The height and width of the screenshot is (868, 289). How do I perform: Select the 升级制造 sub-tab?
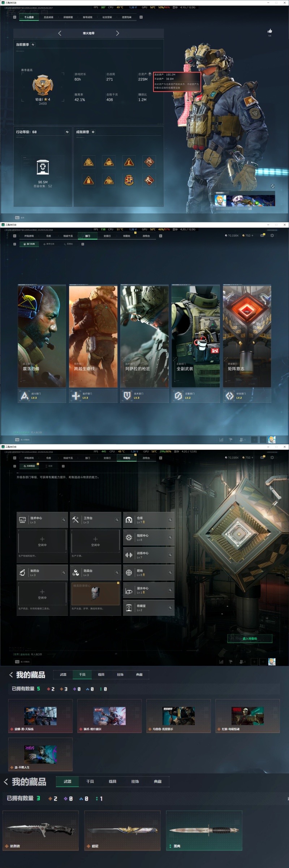click(29, 466)
